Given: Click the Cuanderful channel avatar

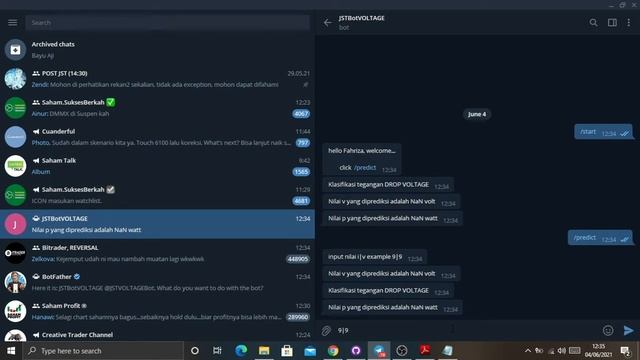Looking at the screenshot, I should [15, 137].
